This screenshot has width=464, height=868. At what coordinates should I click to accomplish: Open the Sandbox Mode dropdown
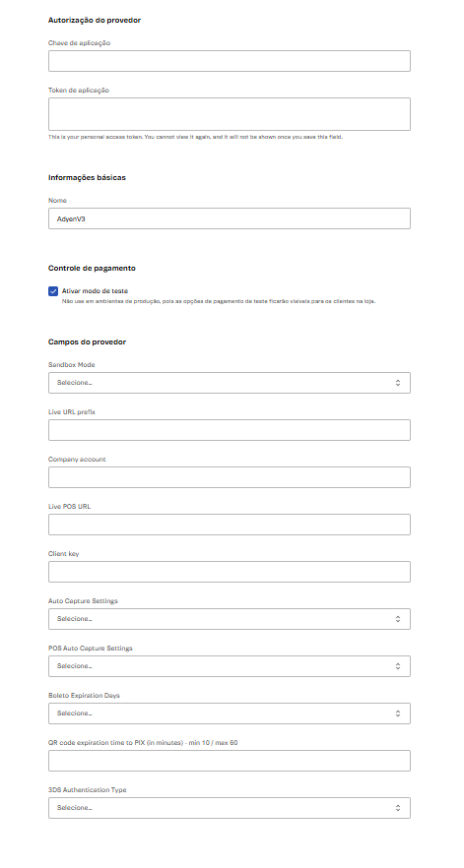pos(229,383)
